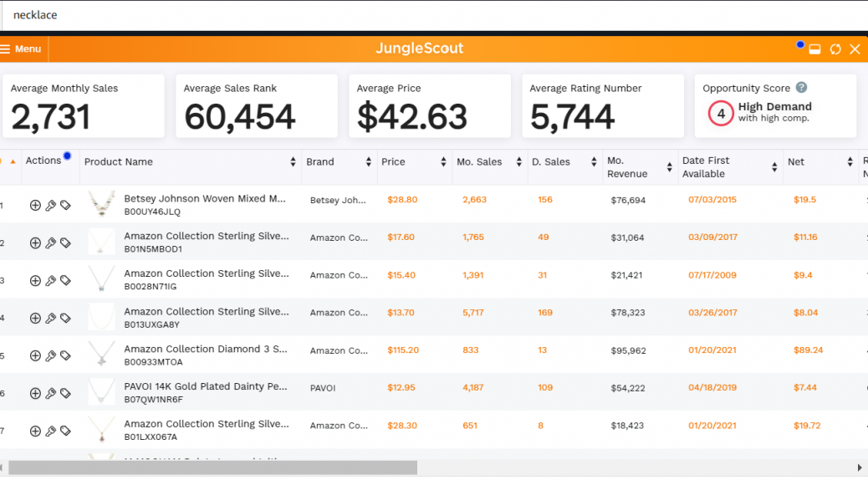Image resolution: width=868 pixels, height=480 pixels.
Task: Sort table by Product Name arrows
Action: (293, 161)
